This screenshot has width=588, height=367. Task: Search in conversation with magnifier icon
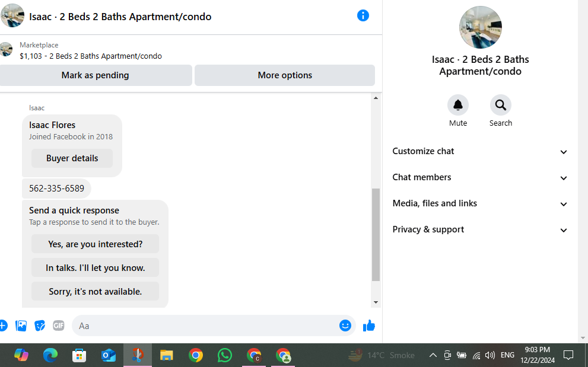click(501, 106)
